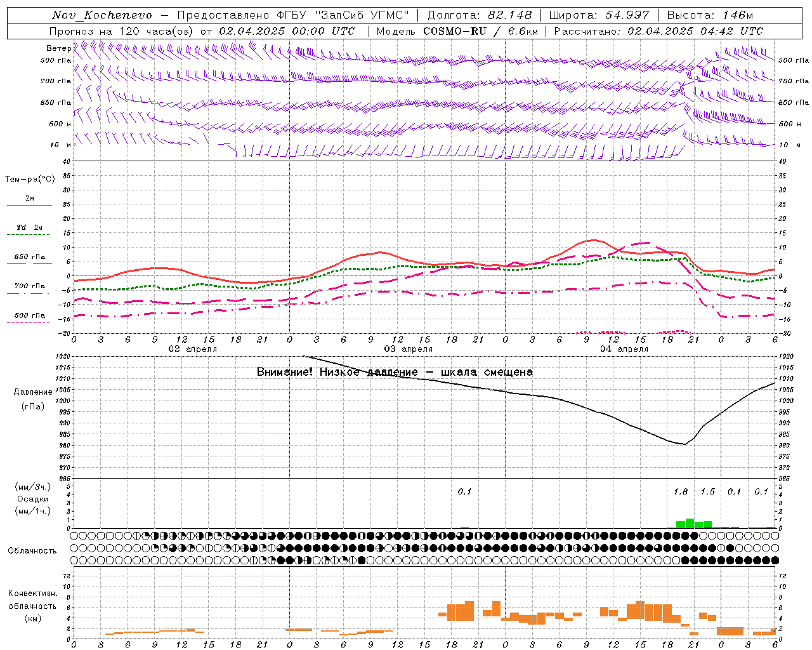This screenshot has height=650, width=812.
Task: Click the 'Облачность' cloud cover label
Action: click(32, 550)
